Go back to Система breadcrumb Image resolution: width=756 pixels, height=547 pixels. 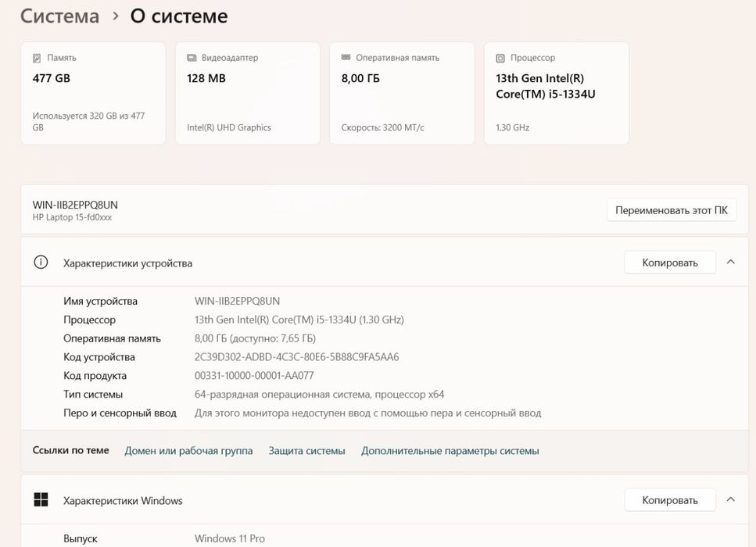[x=59, y=16]
